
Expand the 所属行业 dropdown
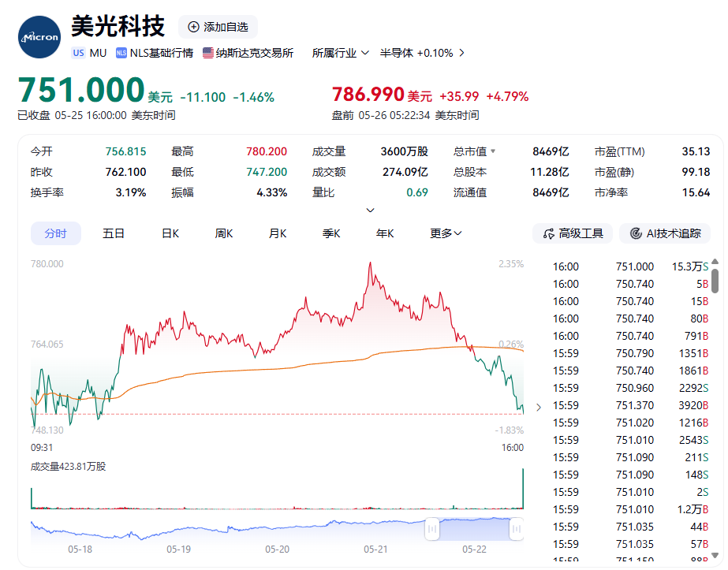pyautogui.click(x=341, y=53)
